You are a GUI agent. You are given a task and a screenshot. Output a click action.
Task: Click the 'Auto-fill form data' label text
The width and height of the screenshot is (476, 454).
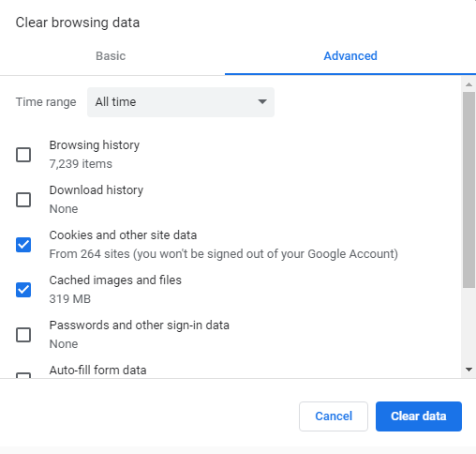tap(97, 371)
